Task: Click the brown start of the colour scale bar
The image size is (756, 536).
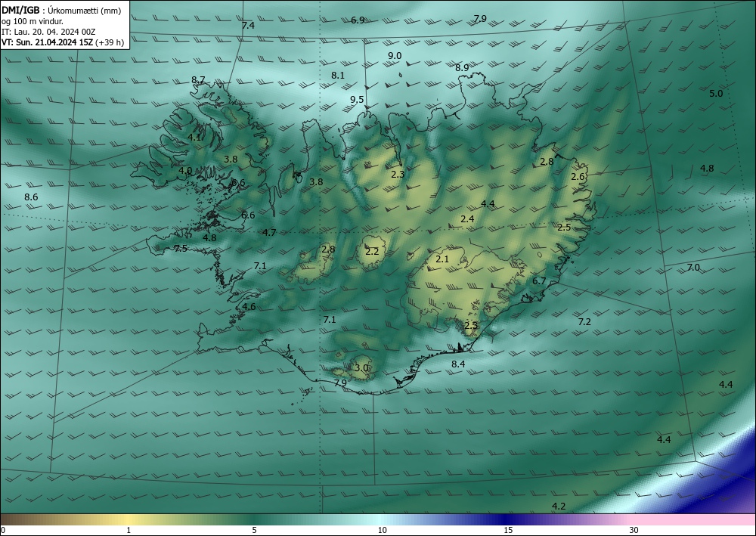Action: point(20,519)
